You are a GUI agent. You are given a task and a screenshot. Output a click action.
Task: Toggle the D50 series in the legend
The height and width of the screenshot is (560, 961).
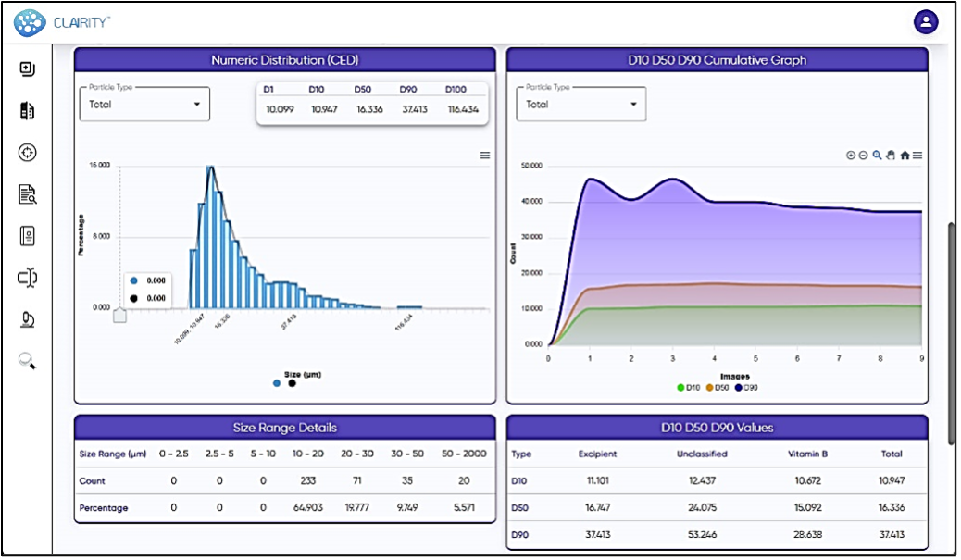click(x=717, y=388)
